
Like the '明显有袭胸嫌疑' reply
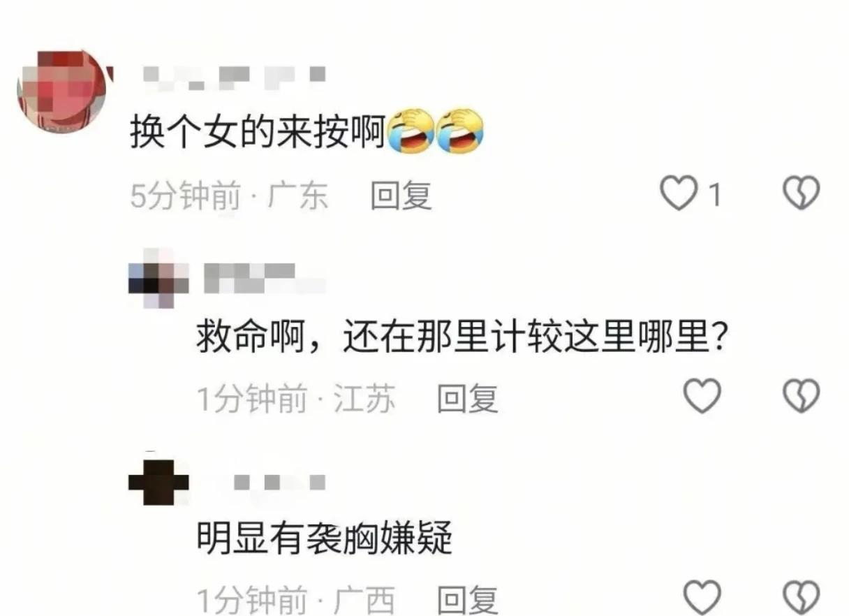pyautogui.click(x=701, y=598)
